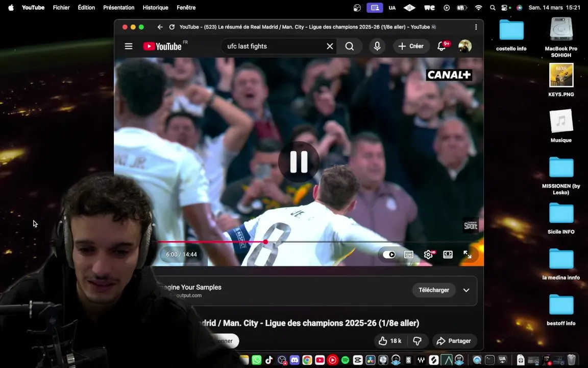Reload the page with the refresh icon
The width and height of the screenshot is (588, 368).
171,27
